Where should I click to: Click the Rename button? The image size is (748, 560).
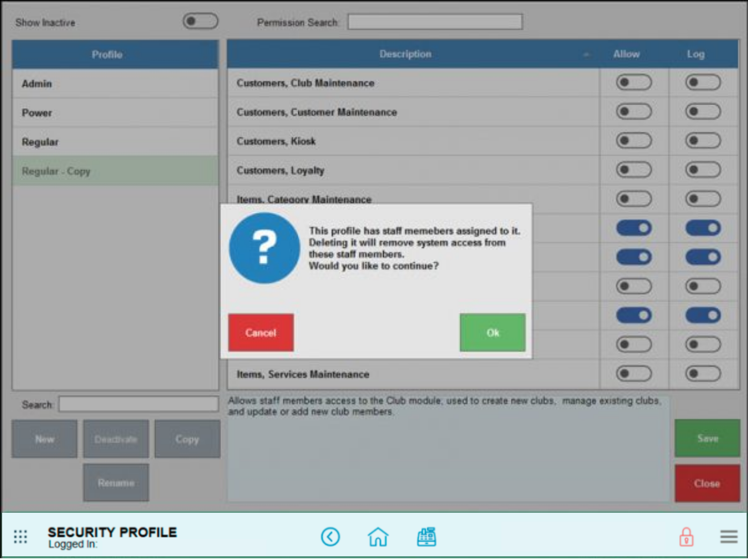click(116, 483)
